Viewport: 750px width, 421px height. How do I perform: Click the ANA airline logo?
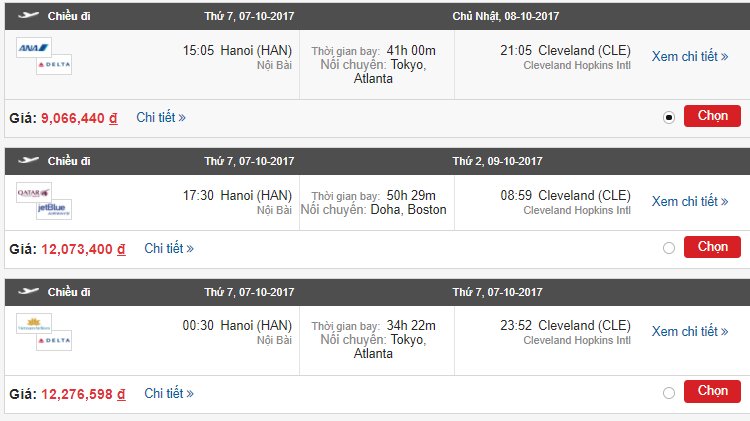(34, 47)
